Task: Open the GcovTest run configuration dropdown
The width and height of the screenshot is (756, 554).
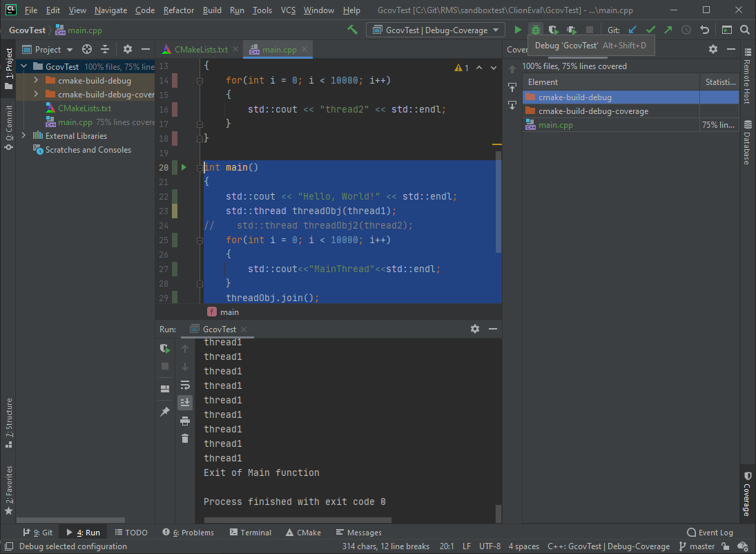Action: click(436, 30)
